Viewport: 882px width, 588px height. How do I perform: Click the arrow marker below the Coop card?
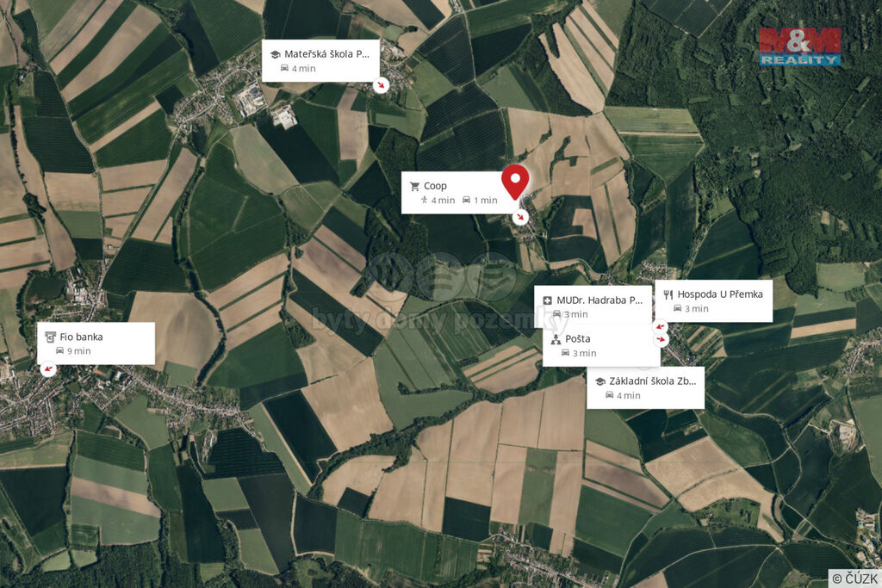tap(521, 217)
